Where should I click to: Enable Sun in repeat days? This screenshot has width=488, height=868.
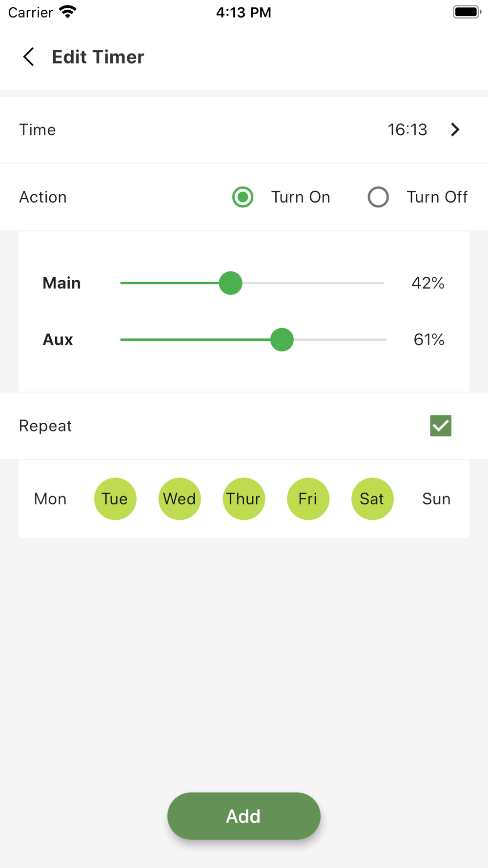(436, 499)
